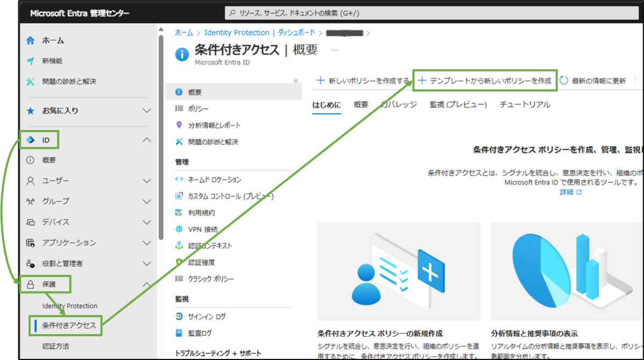Select 概要 in the resource menu

pos(233,92)
